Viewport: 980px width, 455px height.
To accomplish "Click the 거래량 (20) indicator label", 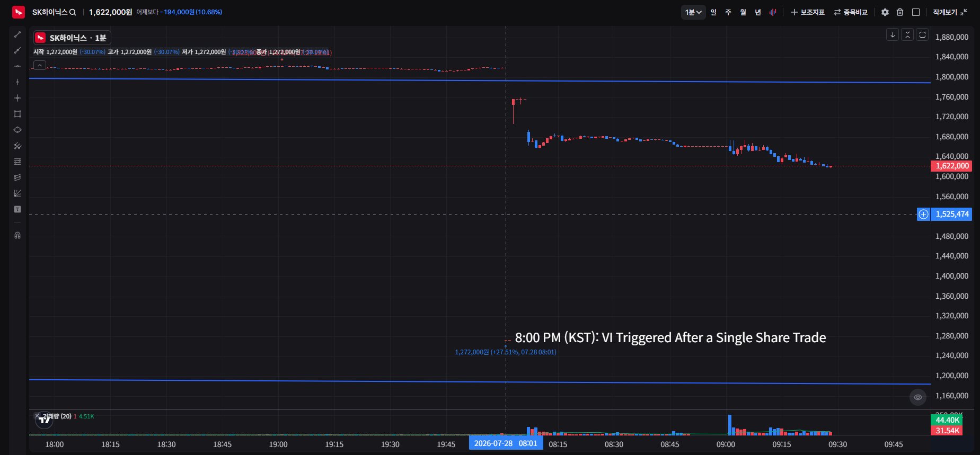I will coord(57,416).
